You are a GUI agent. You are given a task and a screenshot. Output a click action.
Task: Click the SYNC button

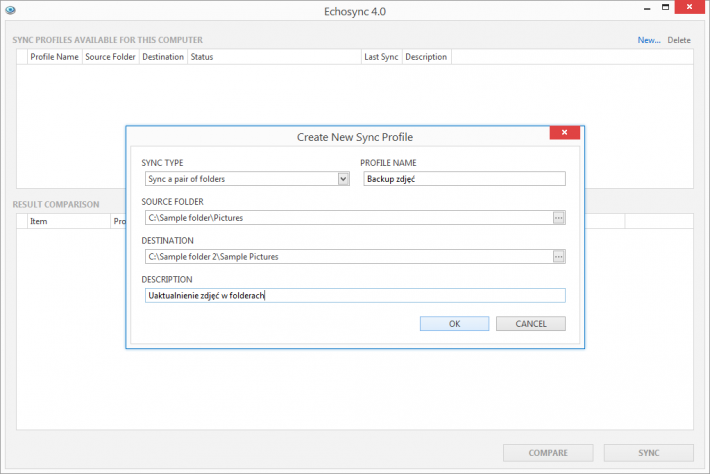[648, 453]
